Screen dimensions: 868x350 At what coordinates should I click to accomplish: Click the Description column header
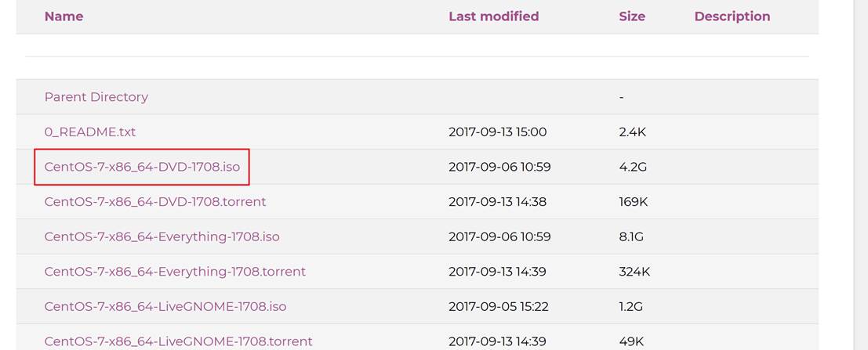pos(732,16)
